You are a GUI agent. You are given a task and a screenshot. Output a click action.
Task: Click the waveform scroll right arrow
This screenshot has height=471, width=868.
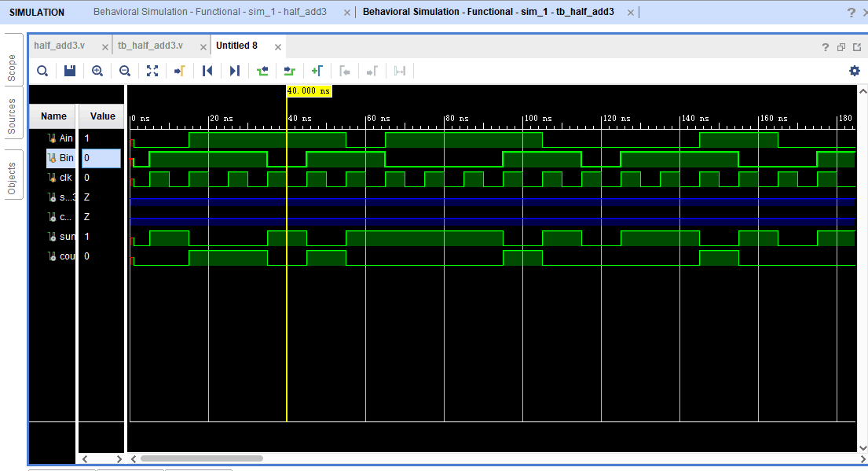click(x=863, y=458)
